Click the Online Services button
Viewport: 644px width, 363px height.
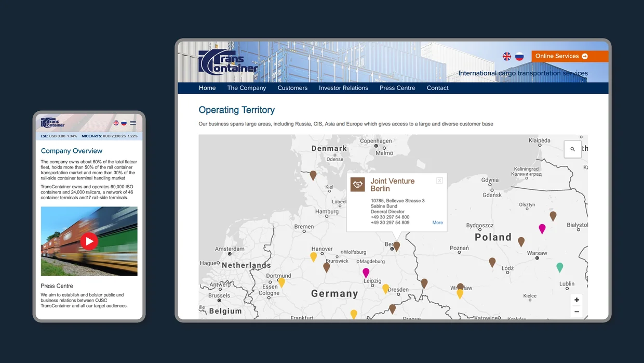(x=561, y=56)
